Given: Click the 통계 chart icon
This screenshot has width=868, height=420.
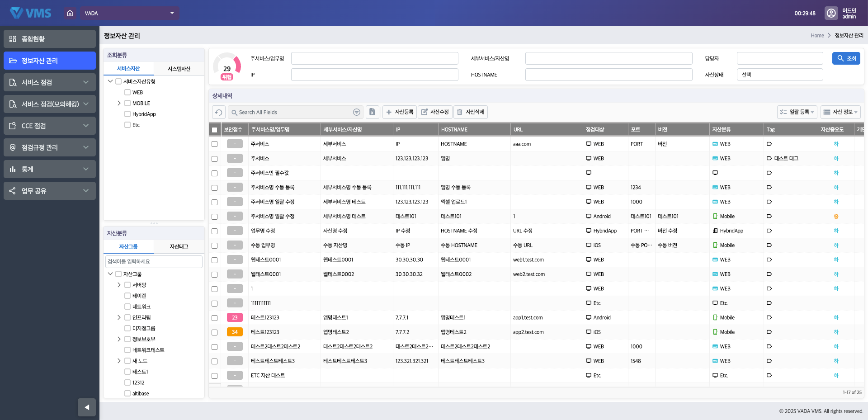Looking at the screenshot, I should [13, 169].
